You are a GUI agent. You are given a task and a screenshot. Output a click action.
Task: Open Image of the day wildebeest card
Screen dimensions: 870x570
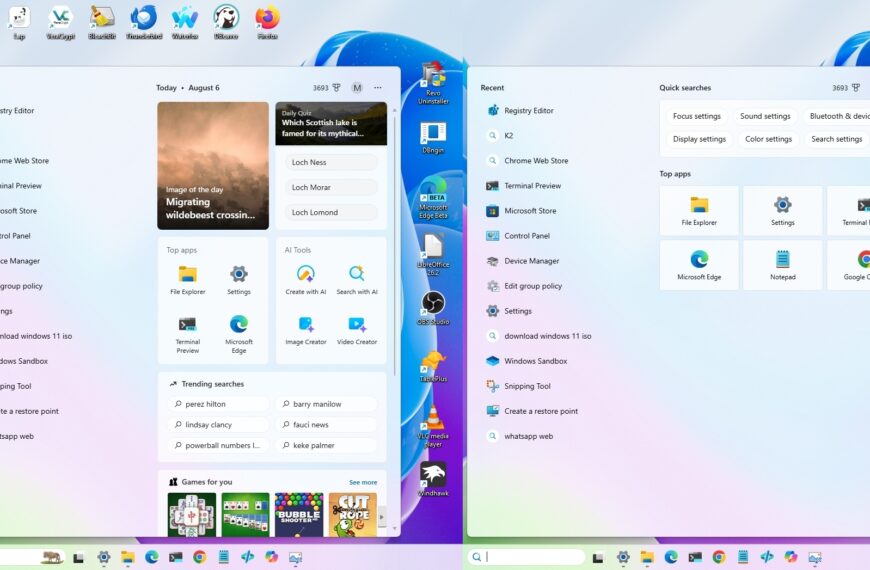click(213, 165)
